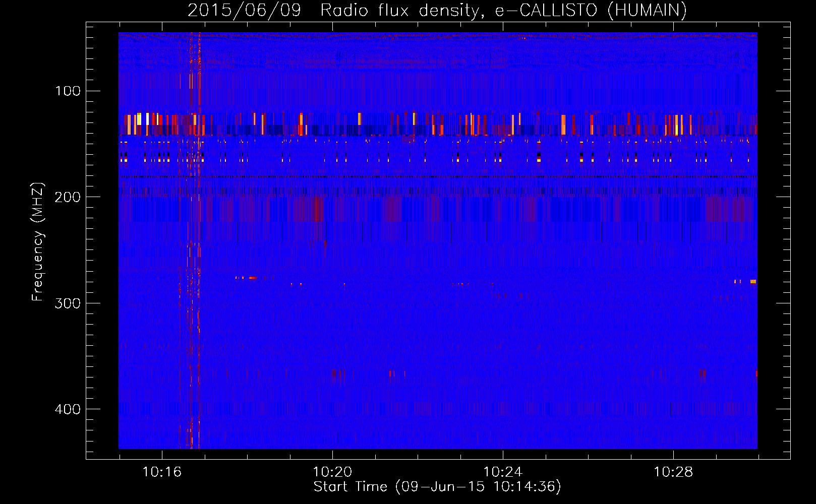Click the 200 frequency tick label
This screenshot has width=816, height=504.
pyautogui.click(x=68, y=197)
